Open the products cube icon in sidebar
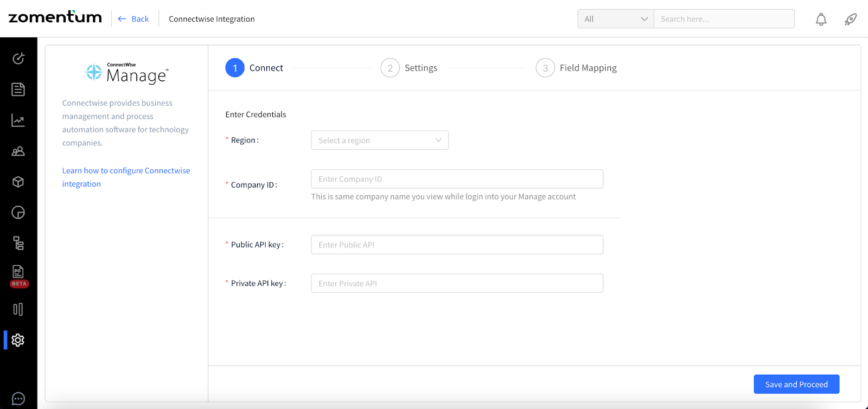The width and height of the screenshot is (868, 409). [x=18, y=182]
